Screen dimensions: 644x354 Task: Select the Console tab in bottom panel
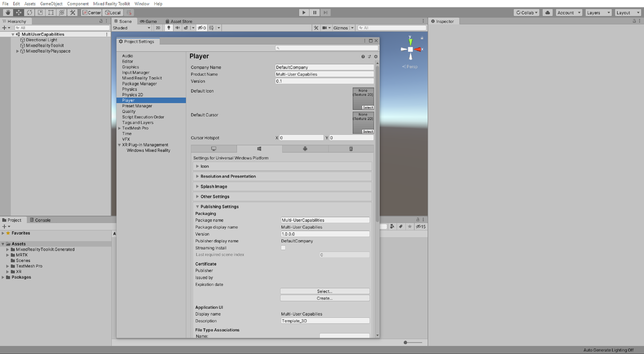tap(42, 219)
